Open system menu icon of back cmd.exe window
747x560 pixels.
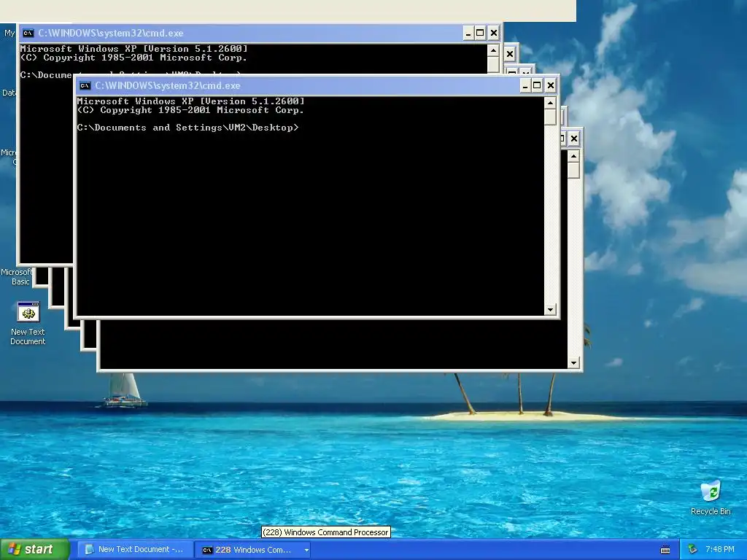(28, 34)
